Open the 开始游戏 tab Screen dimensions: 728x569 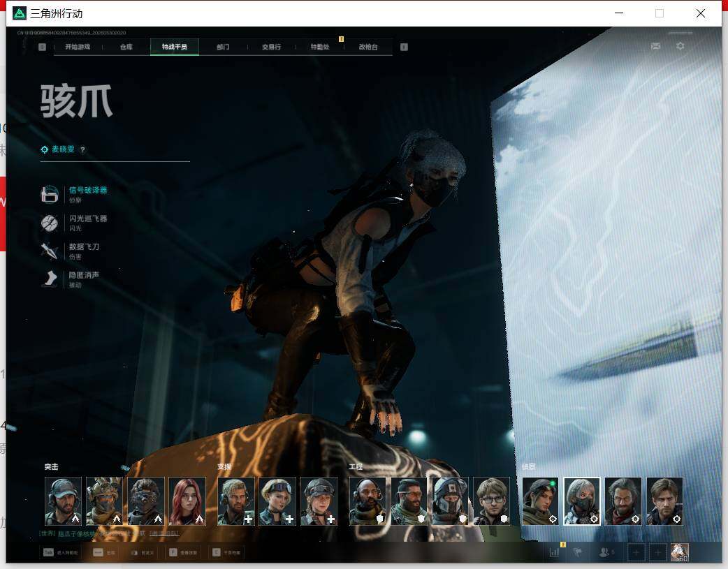pos(78,47)
